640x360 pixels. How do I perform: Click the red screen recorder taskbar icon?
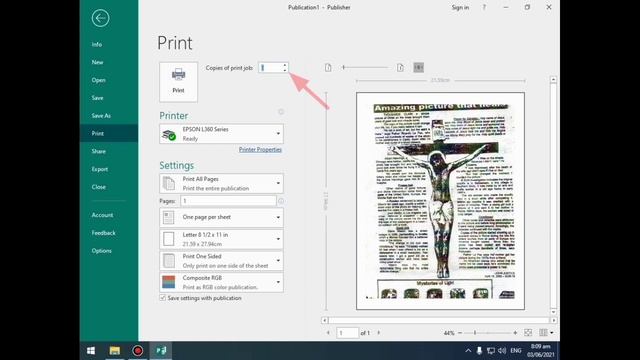138,351
